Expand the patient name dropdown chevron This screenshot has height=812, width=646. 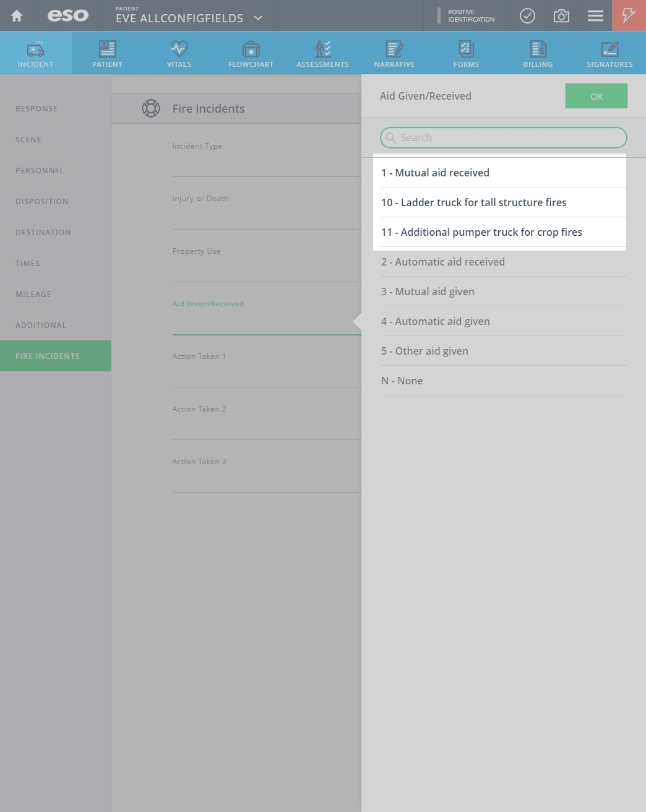point(258,18)
